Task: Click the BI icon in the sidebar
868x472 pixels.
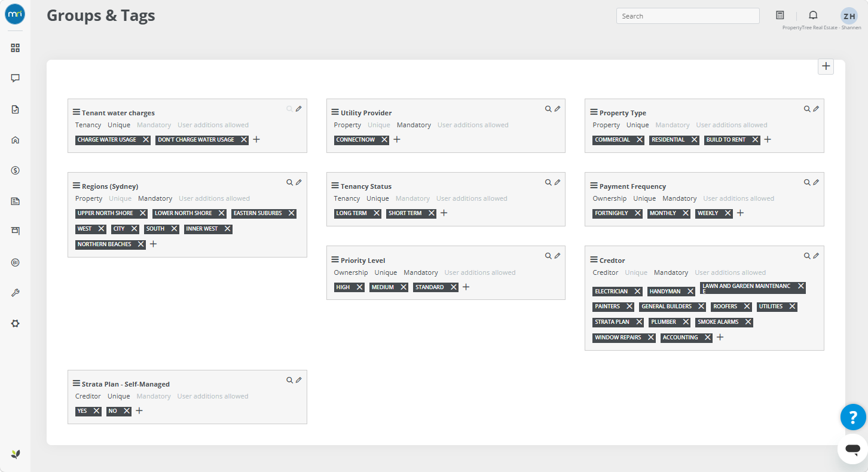Action: point(16,262)
